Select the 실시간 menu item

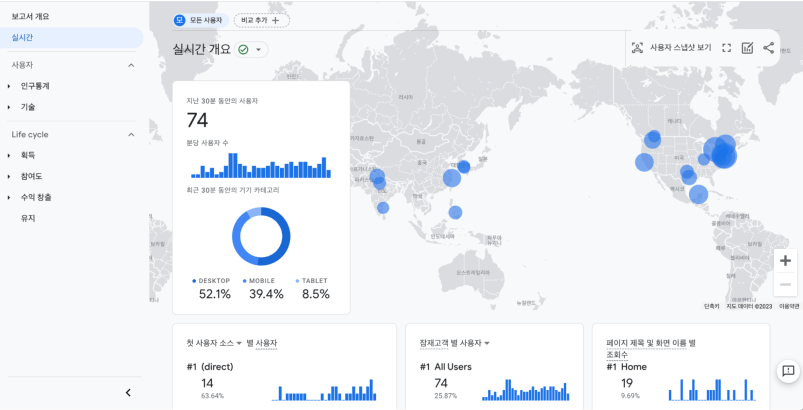(72, 37)
